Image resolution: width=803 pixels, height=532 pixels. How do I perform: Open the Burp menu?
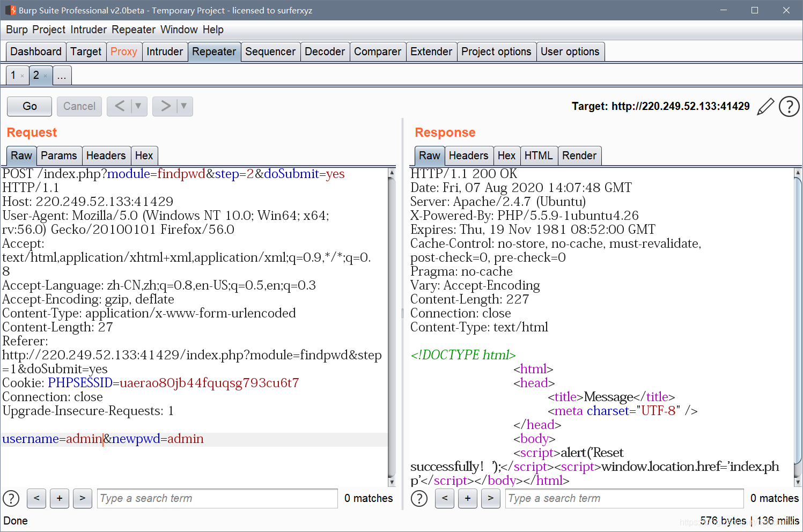pos(17,29)
